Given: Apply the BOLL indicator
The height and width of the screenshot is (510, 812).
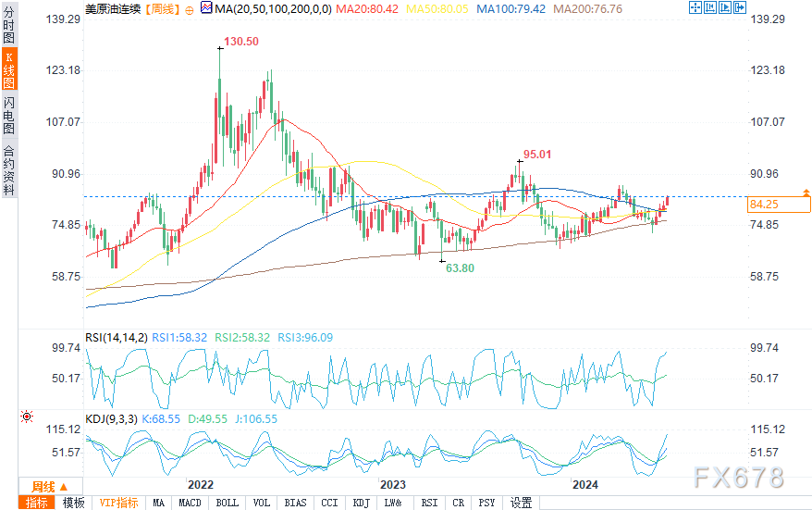Looking at the screenshot, I should 227,503.
